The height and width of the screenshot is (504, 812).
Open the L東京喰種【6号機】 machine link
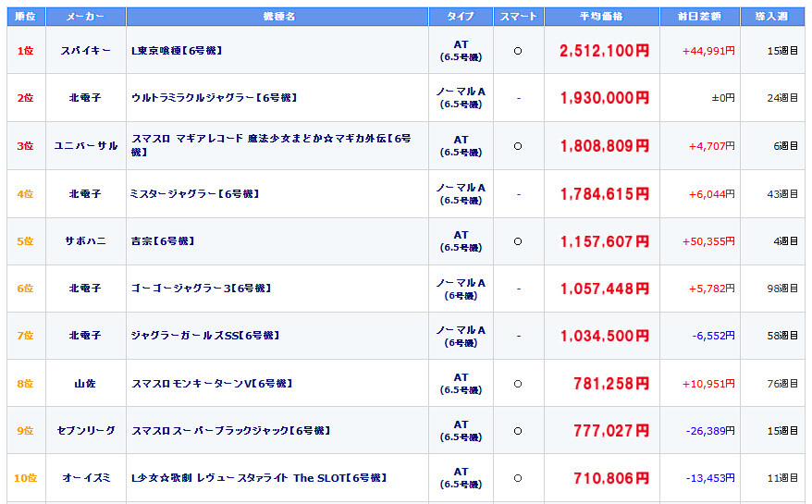pyautogui.click(x=177, y=51)
